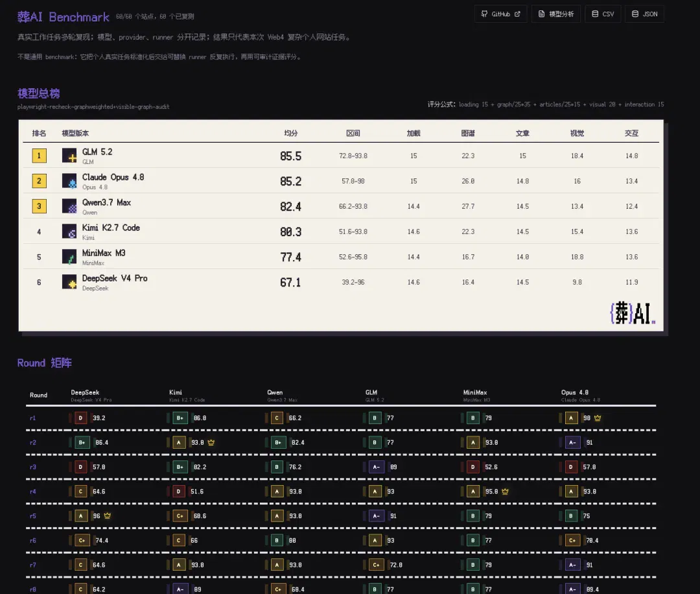Click the 39.2 score in DeepSeek r1

coord(99,418)
